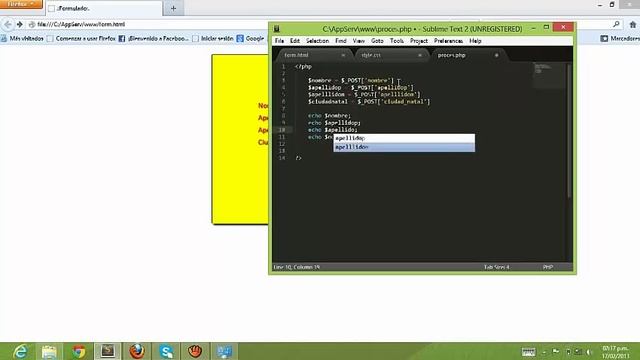Click line 1 with php tag

[303, 67]
